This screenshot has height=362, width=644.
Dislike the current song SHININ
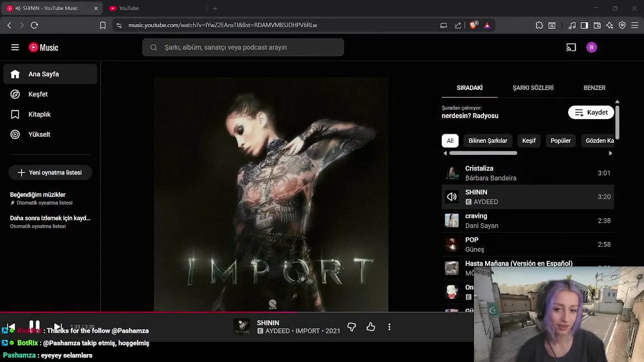click(352, 327)
